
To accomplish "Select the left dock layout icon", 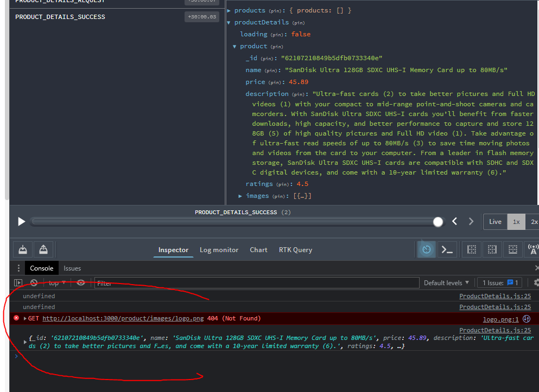I will 472,249.
